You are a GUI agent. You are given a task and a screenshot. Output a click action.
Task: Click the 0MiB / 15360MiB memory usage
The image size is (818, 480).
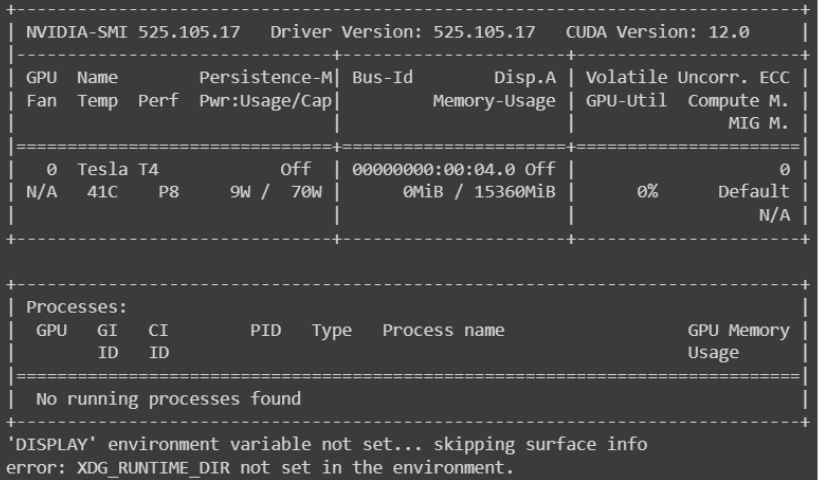click(475, 192)
